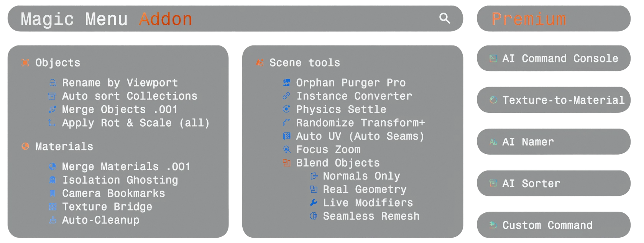644x243 pixels.
Task: Click the Camera Bookmarks bookmark icon
Action: 53,193
